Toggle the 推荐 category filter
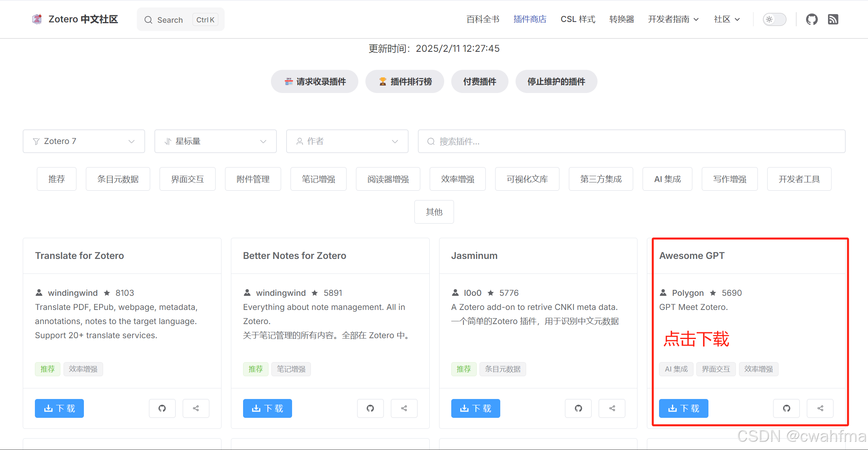 [x=56, y=179]
